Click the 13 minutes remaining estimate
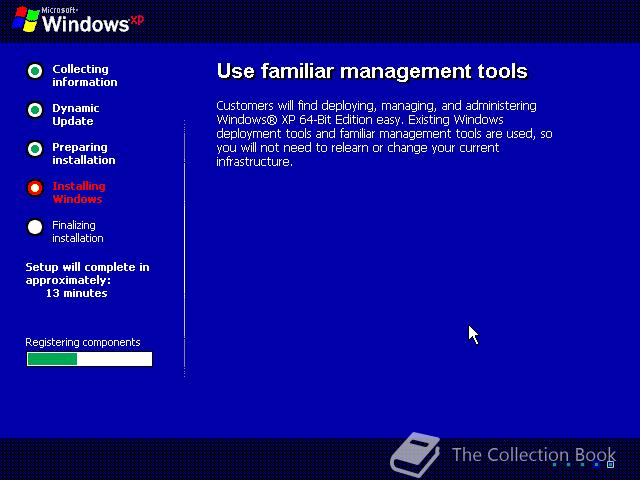The width and height of the screenshot is (640, 480). [76, 293]
